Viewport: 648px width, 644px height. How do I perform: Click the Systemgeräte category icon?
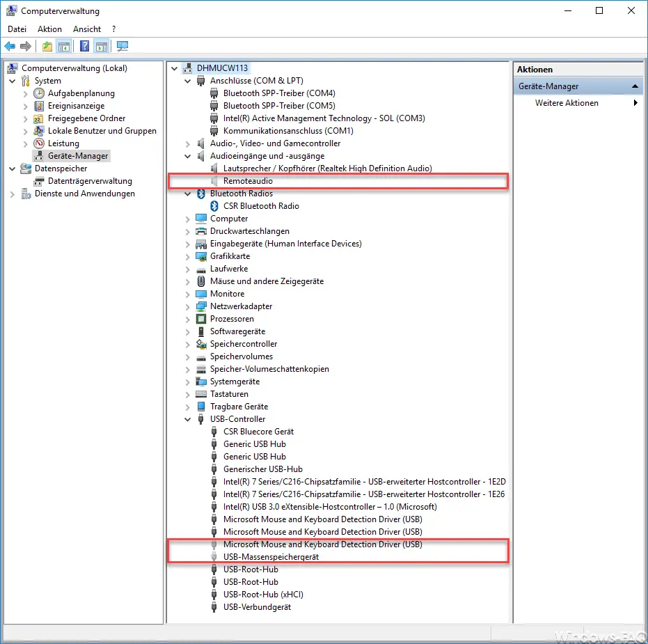201,382
